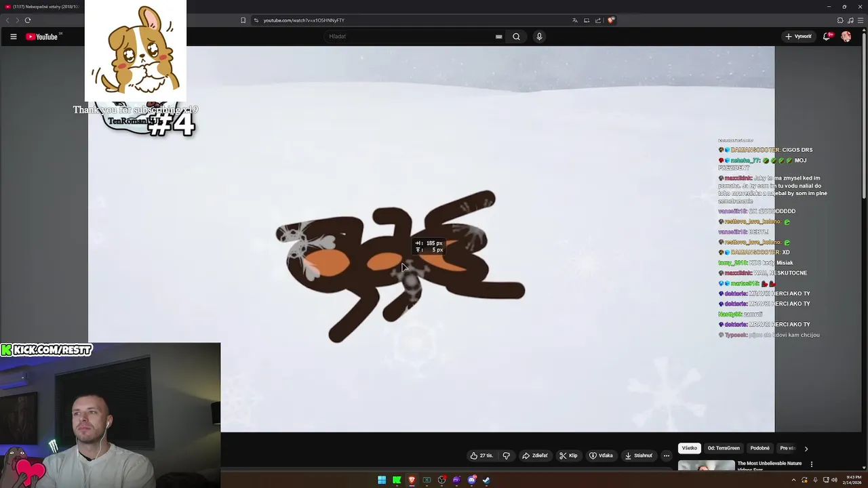Show hidden system tray icons chevron
The width and height of the screenshot is (868, 488).
click(793, 480)
